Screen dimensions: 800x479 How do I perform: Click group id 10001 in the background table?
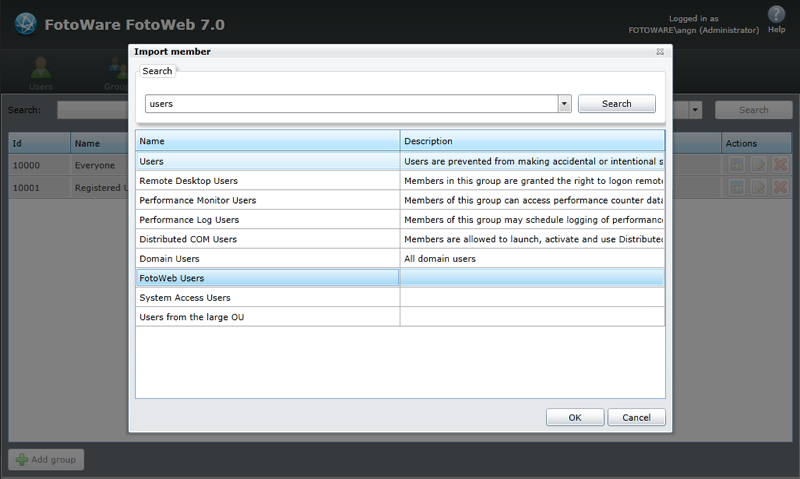(26, 188)
